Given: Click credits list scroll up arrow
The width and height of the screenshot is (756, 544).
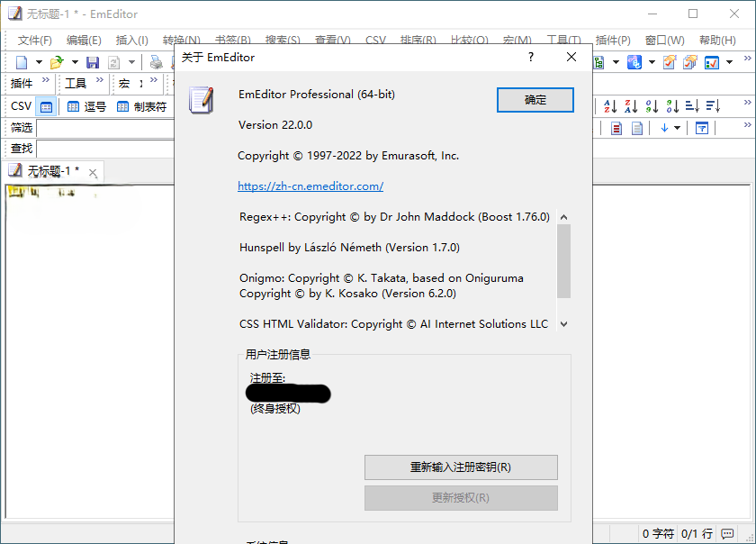Looking at the screenshot, I should pyautogui.click(x=563, y=217).
